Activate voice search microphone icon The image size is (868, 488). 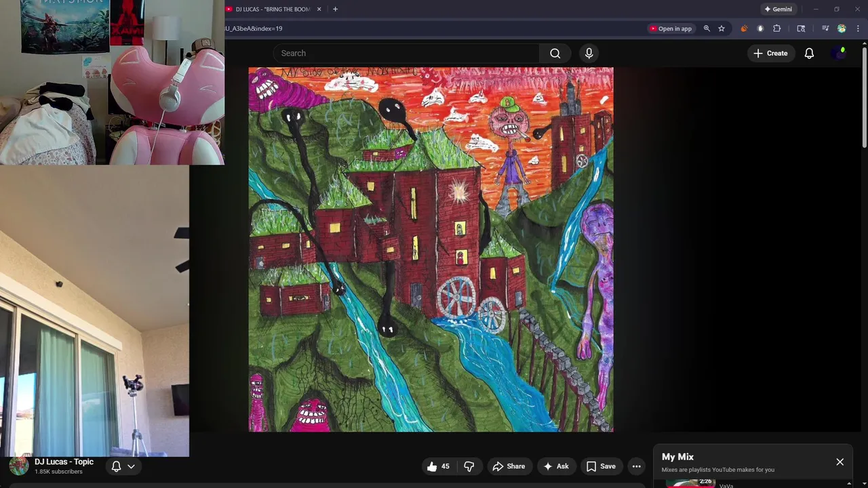pyautogui.click(x=589, y=53)
